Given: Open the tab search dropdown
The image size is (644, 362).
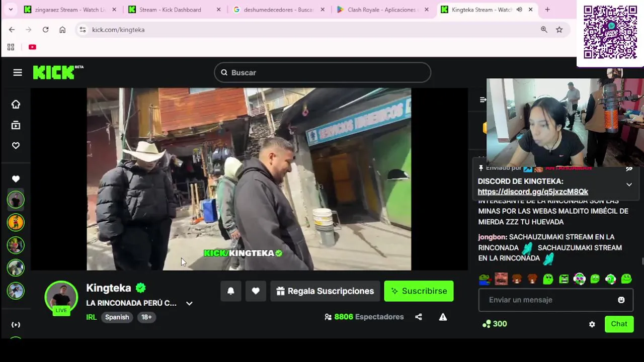Looking at the screenshot, I should [11, 10].
